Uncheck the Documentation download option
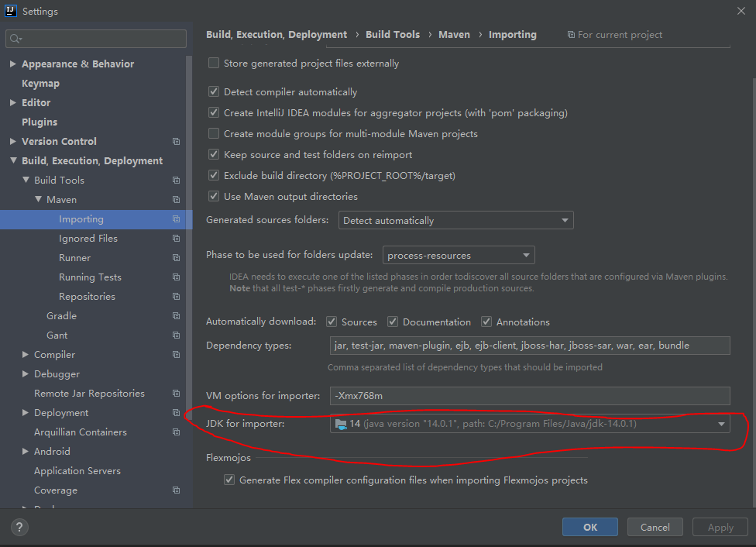 392,322
